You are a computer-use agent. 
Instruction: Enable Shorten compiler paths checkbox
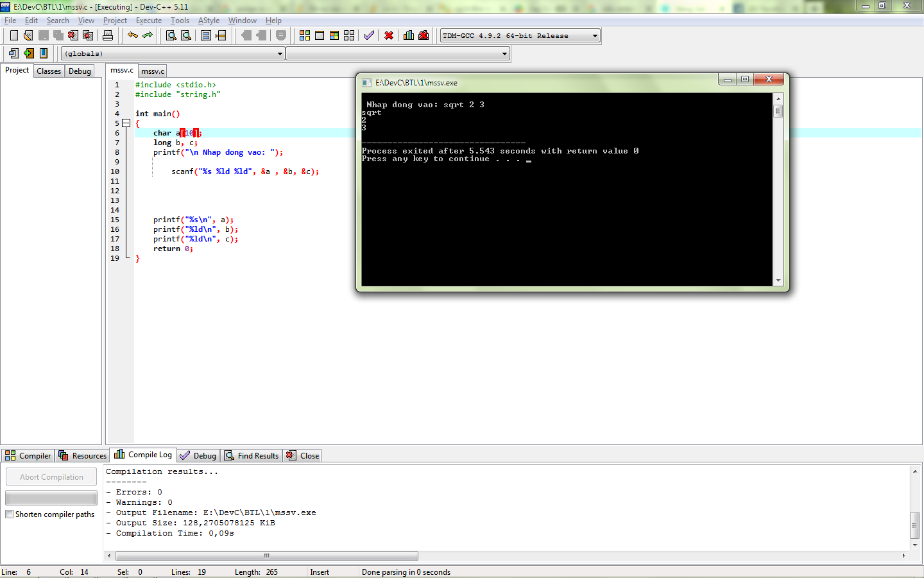coord(10,514)
